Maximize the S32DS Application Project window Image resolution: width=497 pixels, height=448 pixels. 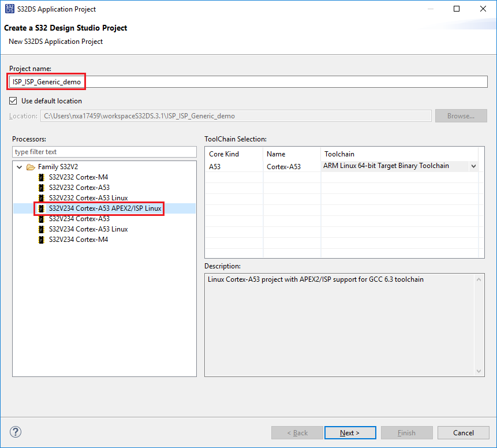(457, 9)
